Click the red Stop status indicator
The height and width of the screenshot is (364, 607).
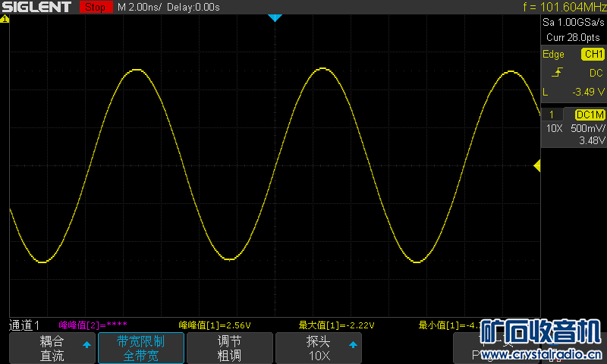tap(96, 7)
